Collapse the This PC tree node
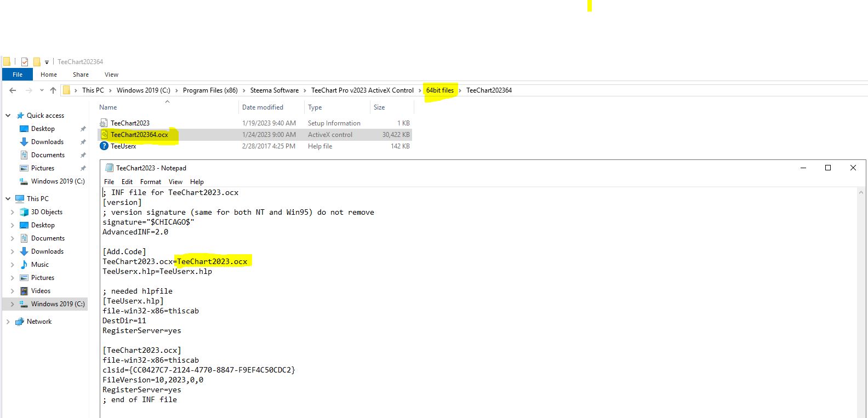 point(8,199)
